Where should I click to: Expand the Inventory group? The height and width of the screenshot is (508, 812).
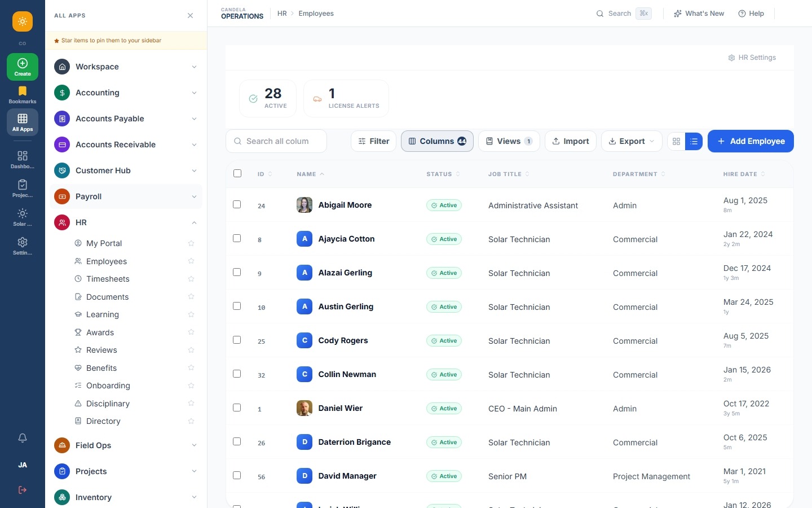126,497
